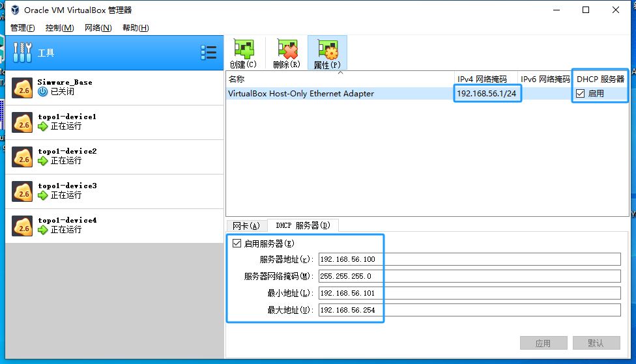
Task: Click the upper address bound field
Action: point(469,310)
